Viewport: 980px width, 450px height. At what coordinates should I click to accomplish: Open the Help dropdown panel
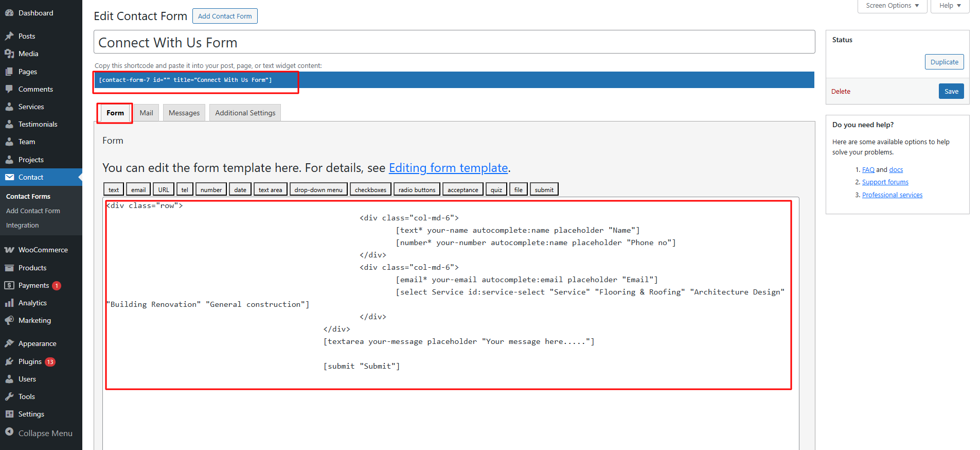pos(950,6)
